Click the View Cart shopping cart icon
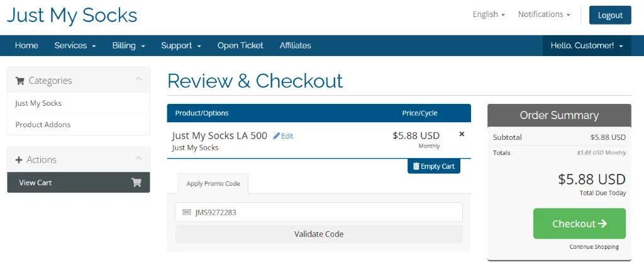Screen dimensions: 644x279 tap(136, 182)
